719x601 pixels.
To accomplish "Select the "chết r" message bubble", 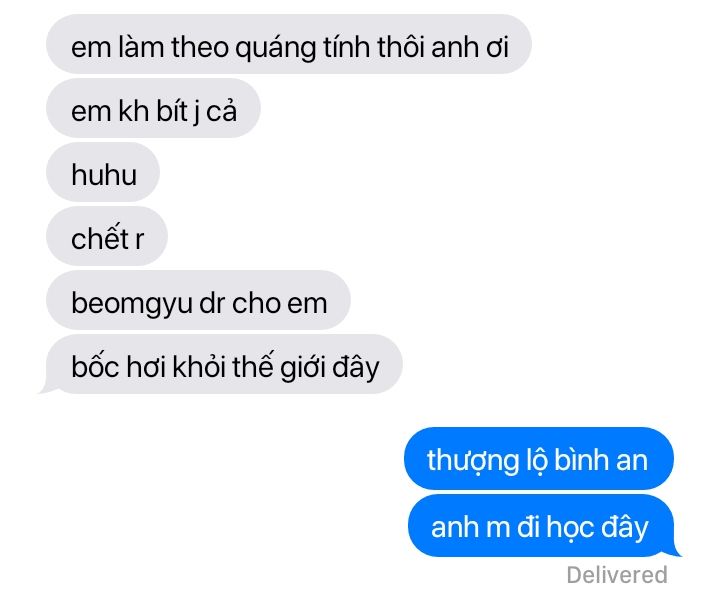I will click(x=107, y=236).
